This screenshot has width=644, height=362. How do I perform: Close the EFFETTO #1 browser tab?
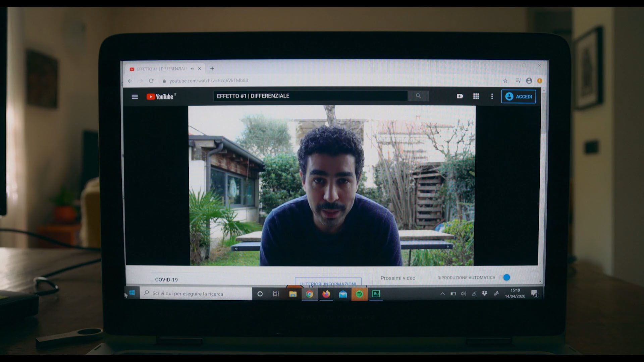pyautogui.click(x=200, y=69)
